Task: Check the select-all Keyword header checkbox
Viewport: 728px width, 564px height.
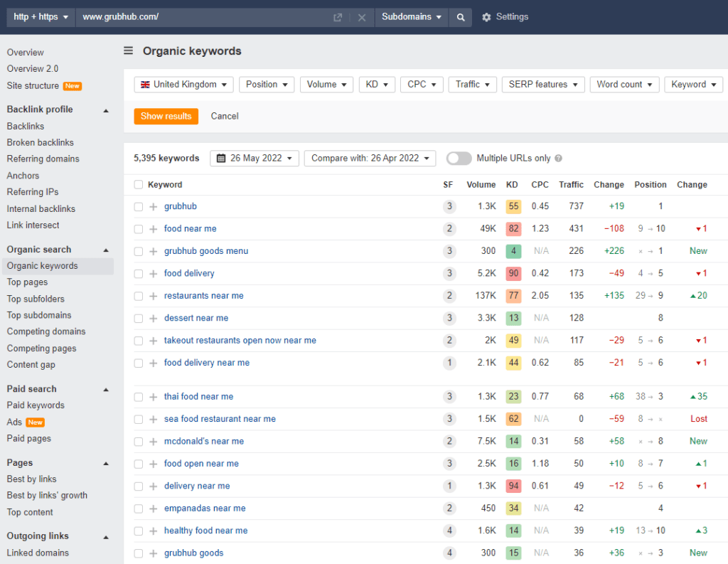Action: (x=139, y=184)
